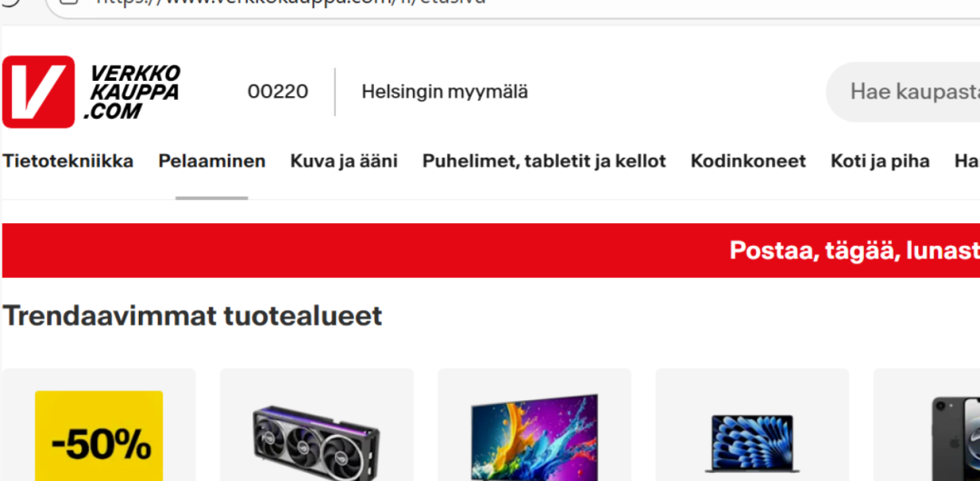This screenshot has height=481, width=980.
Task: Click the VERKKOKAUPPA.COM text logo
Action: (132, 92)
